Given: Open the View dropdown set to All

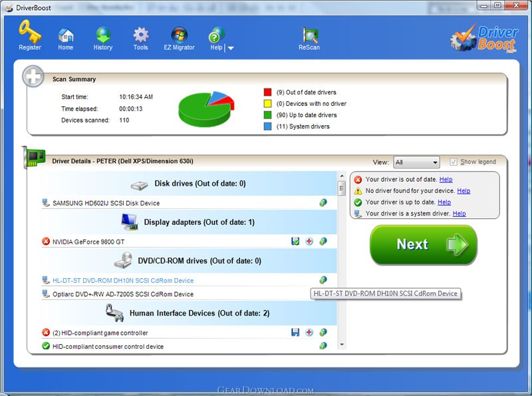Looking at the screenshot, I should point(417,162).
